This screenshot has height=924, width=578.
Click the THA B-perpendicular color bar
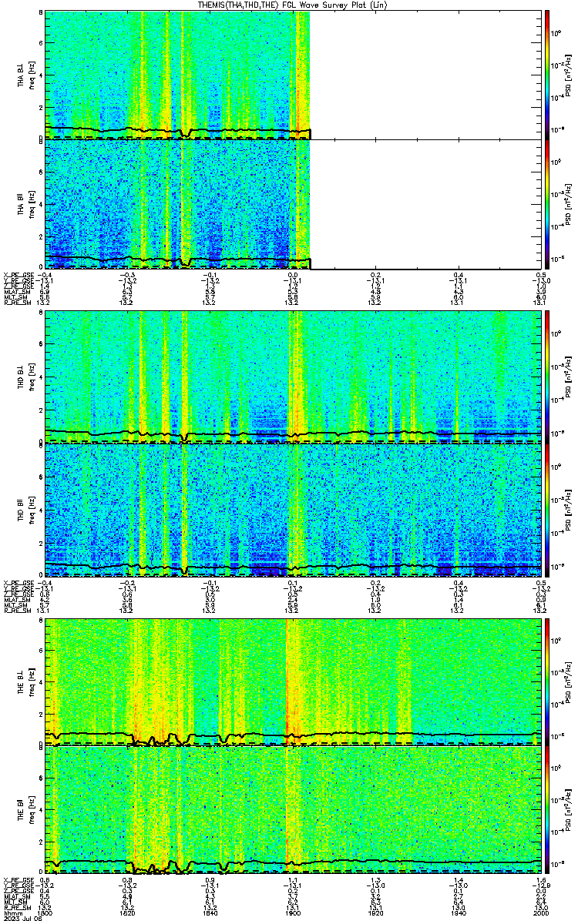(546, 74)
